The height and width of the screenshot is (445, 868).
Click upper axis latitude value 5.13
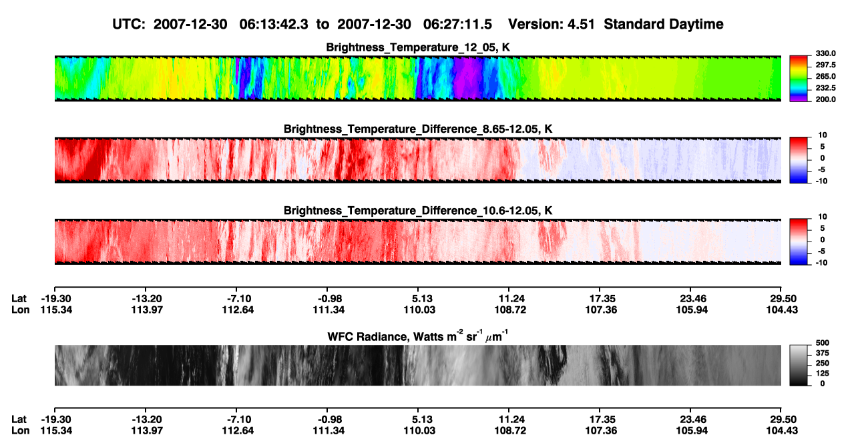(x=418, y=299)
